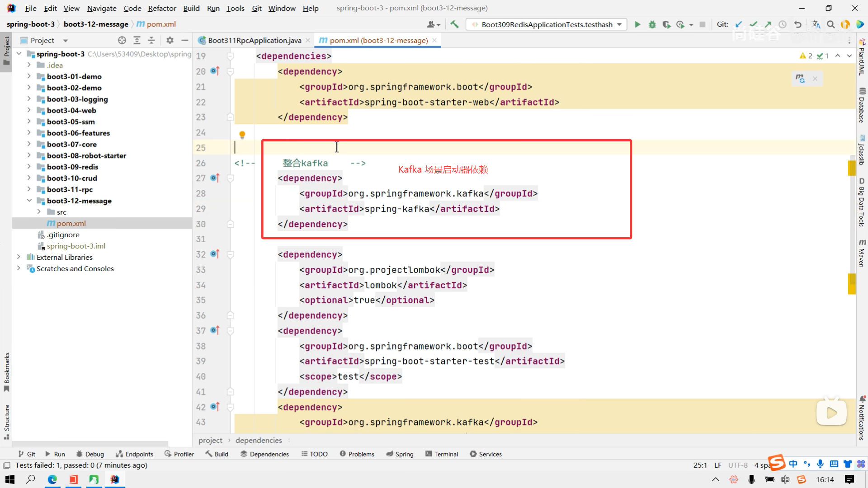Click yellow warning stripe on editor scrollbar

(x=852, y=168)
